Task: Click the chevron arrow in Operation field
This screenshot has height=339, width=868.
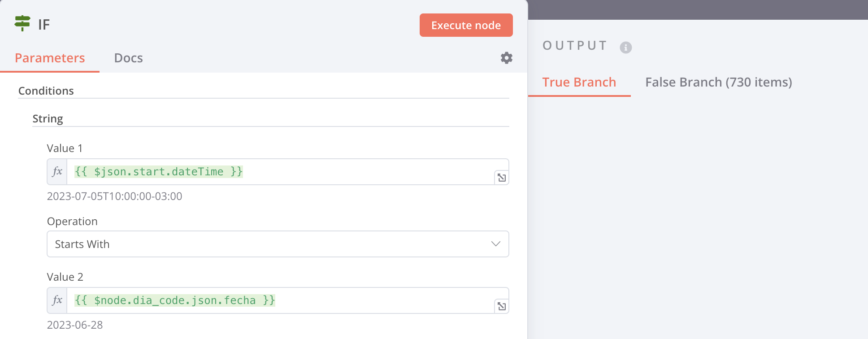Action: click(x=495, y=244)
